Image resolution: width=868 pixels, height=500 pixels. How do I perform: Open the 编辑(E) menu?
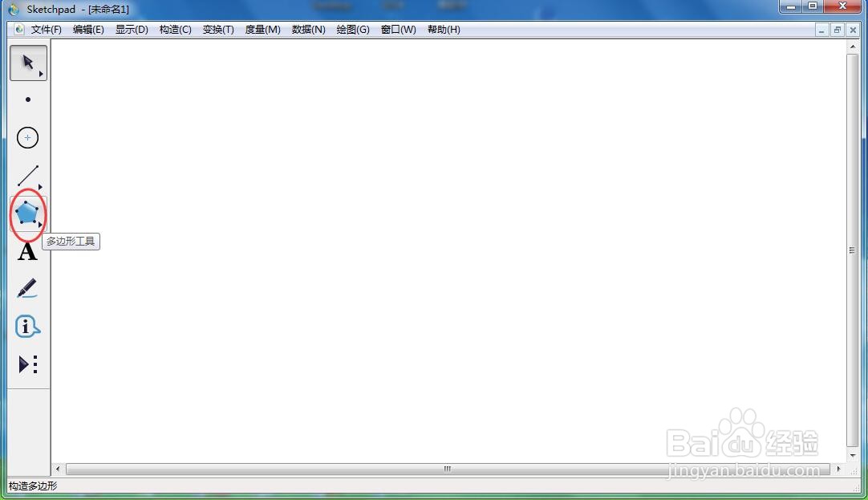coord(88,30)
